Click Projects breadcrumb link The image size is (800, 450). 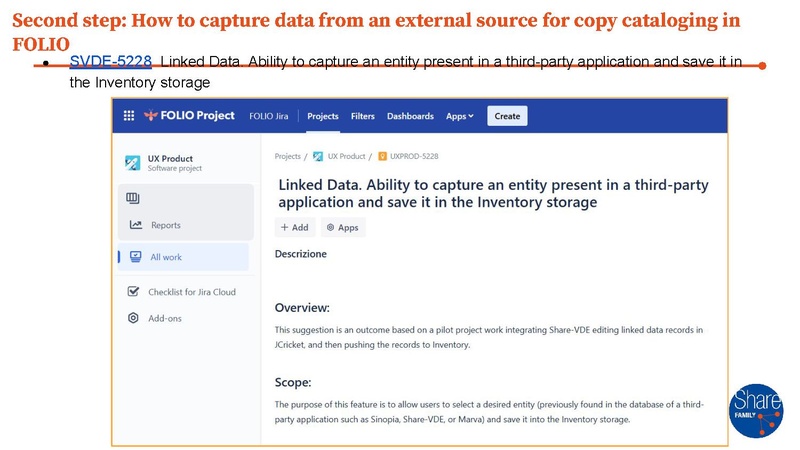point(287,157)
